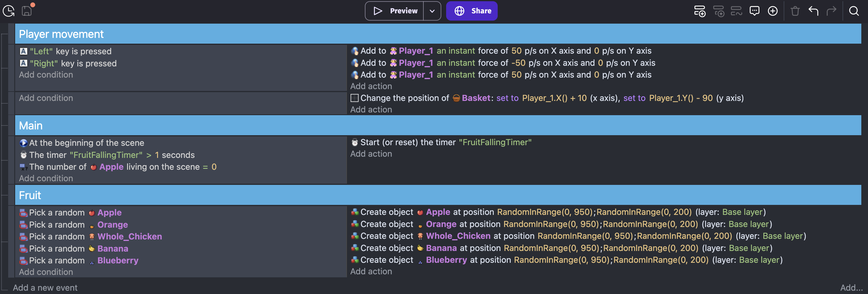Undo the last change
868x294 pixels.
pyautogui.click(x=813, y=11)
